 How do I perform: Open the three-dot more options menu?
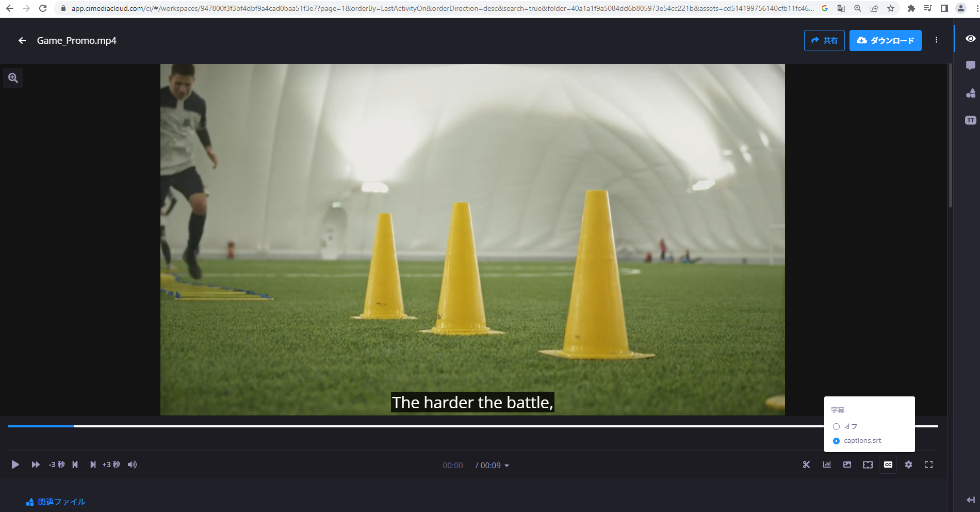pos(936,40)
